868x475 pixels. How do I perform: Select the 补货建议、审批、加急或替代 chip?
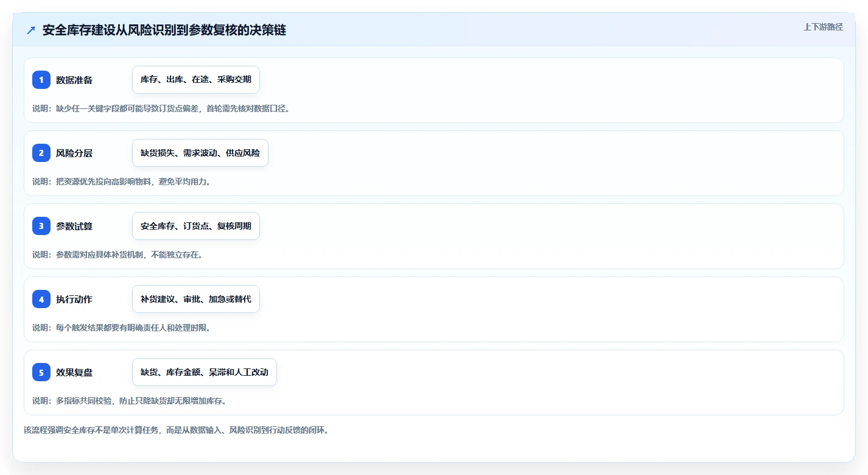pos(196,299)
